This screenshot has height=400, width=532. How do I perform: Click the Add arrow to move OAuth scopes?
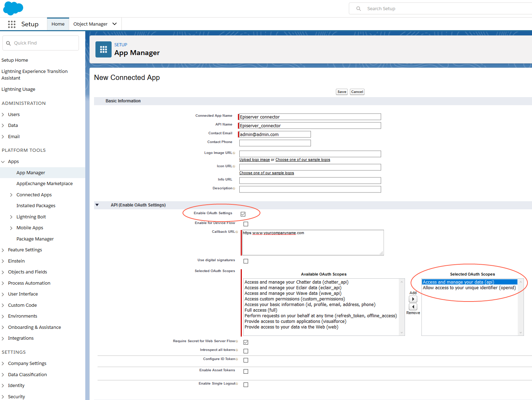pyautogui.click(x=413, y=299)
